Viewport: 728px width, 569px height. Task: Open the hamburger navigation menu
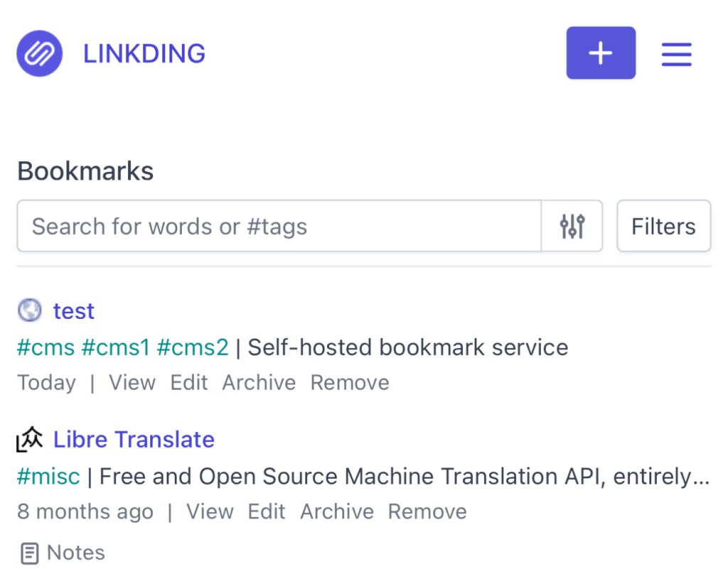[x=676, y=54]
